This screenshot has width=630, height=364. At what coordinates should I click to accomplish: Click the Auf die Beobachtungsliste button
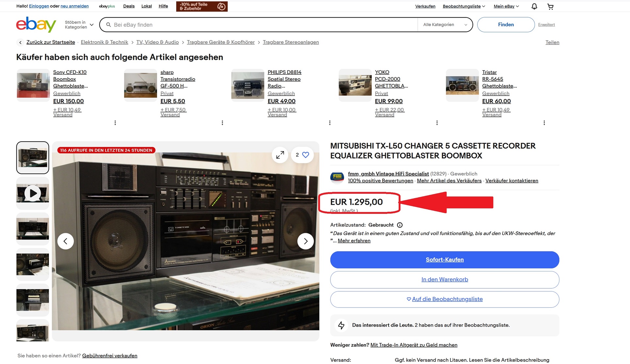point(444,299)
